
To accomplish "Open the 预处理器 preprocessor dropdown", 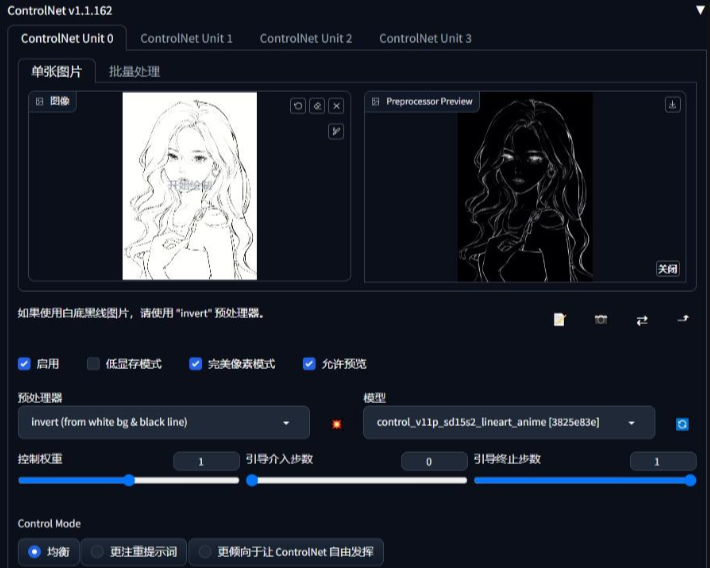I will [163, 423].
